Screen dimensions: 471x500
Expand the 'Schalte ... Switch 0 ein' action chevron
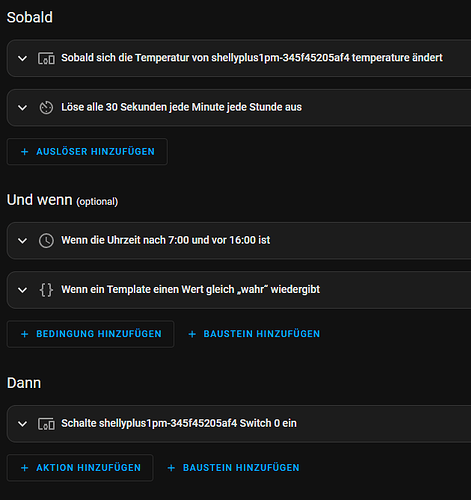tap(22, 424)
